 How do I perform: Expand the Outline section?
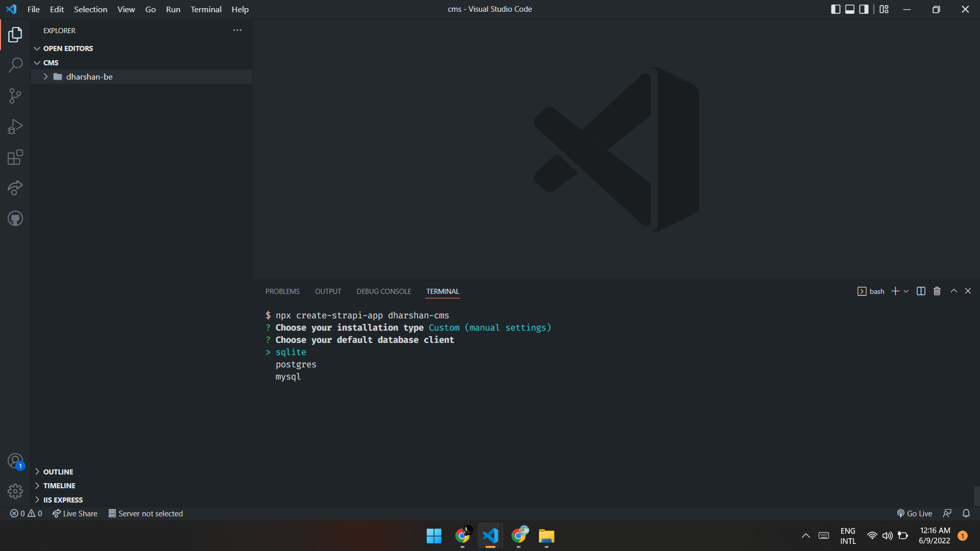pyautogui.click(x=141, y=472)
